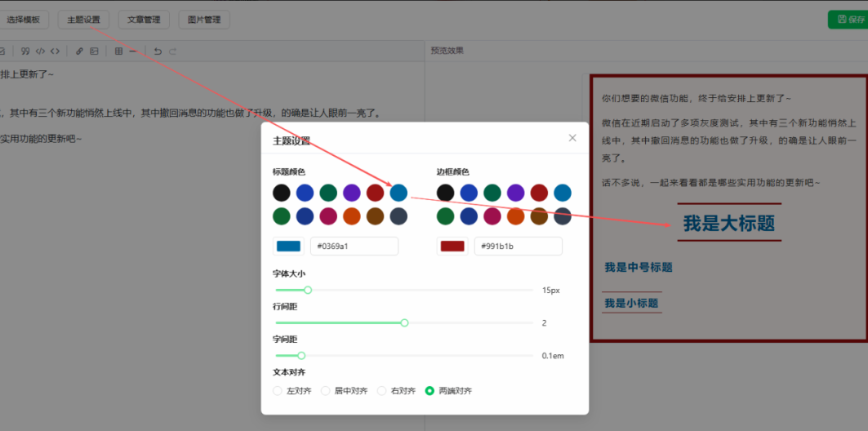Click the 标题颜色 hex input field
The image size is (868, 431).
click(x=354, y=246)
